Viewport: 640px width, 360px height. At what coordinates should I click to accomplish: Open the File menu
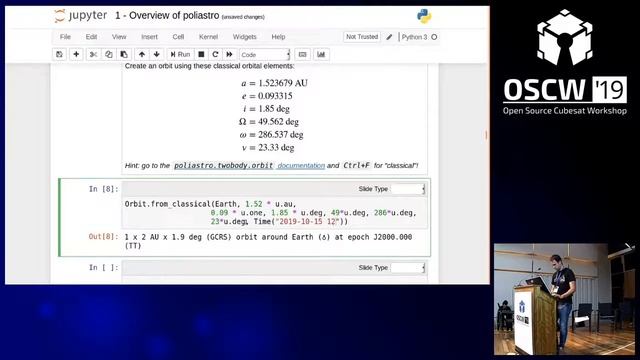65,37
